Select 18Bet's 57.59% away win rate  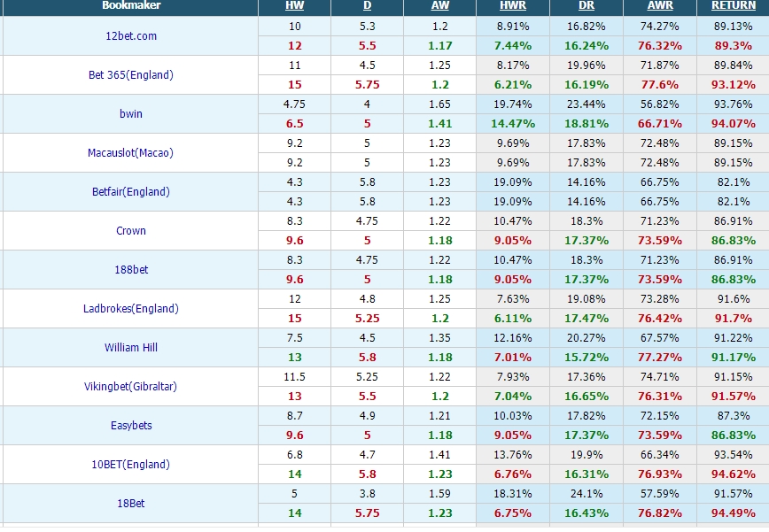tap(660, 494)
